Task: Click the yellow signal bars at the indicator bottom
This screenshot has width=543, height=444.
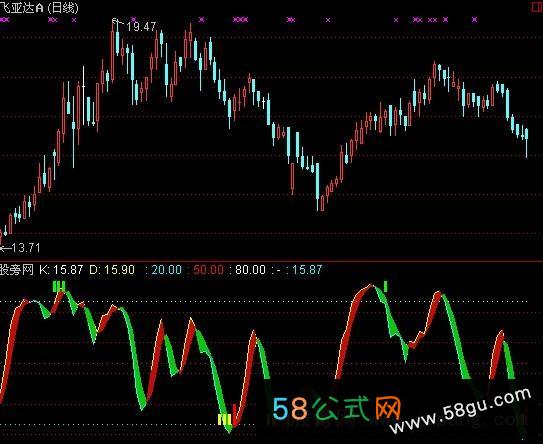Action: click(224, 419)
